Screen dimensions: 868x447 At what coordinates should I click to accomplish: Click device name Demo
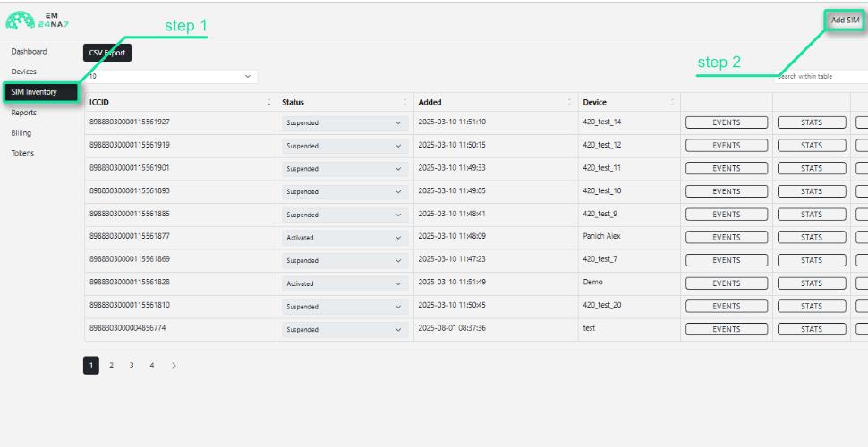coord(593,283)
